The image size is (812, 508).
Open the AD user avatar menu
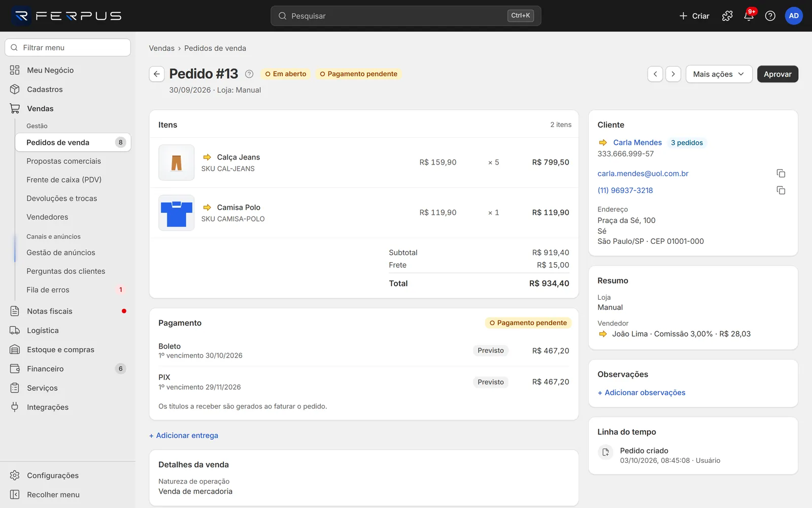794,16
